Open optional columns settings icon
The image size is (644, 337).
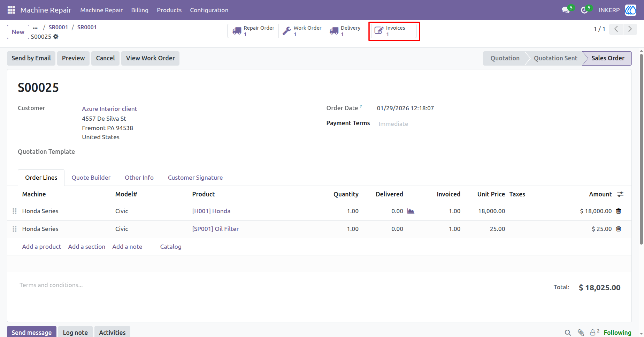(x=620, y=194)
